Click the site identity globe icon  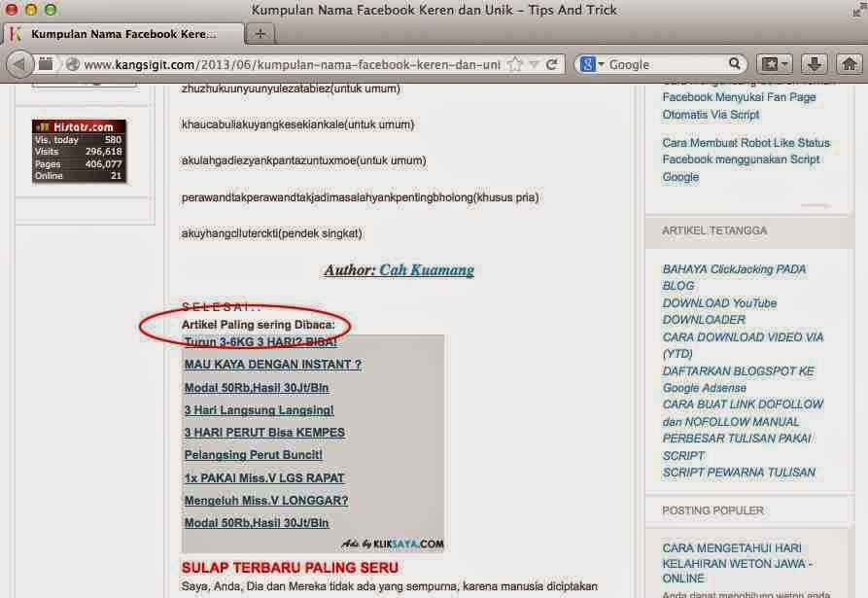click(x=72, y=64)
